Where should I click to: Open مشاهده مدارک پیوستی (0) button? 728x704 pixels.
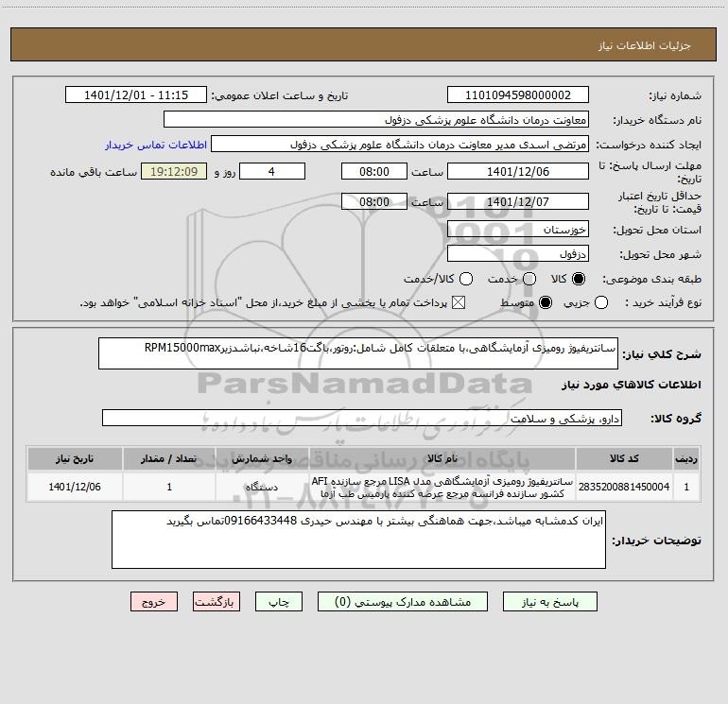(403, 602)
